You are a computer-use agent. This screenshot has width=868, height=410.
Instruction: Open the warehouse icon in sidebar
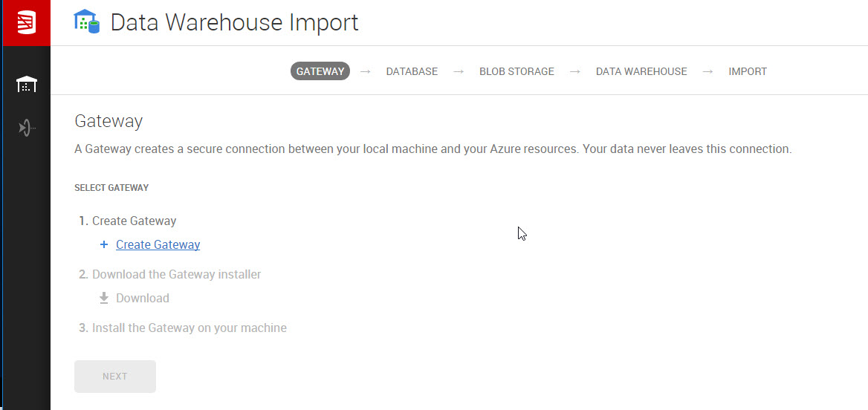coord(27,84)
